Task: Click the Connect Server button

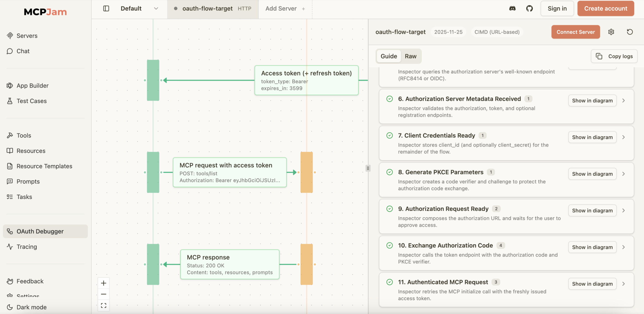Action: 575,32
